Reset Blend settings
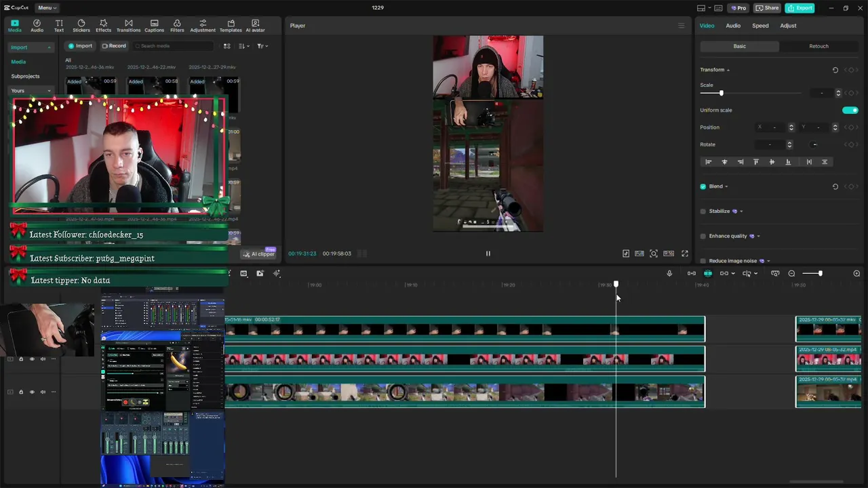 835,186
